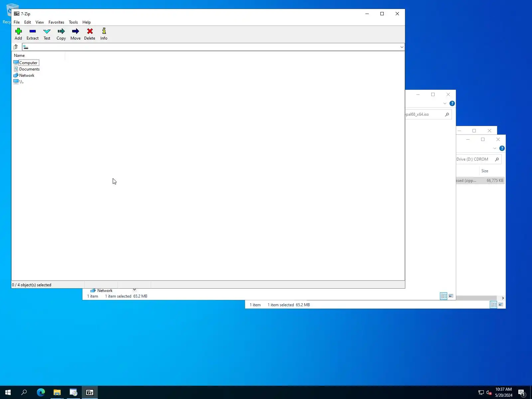Open the 7-Zip title bar system icon
Image resolution: width=532 pixels, height=399 pixels.
[17, 14]
